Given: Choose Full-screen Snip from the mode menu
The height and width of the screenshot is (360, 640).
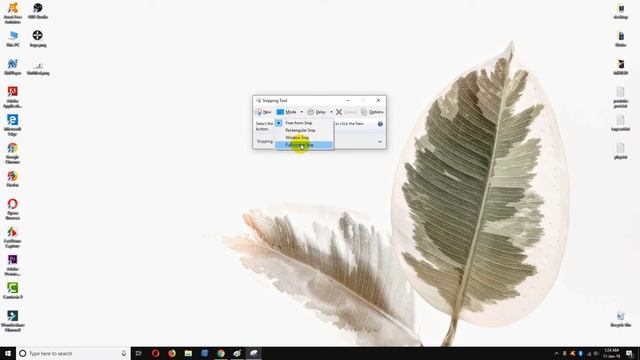Looking at the screenshot, I should click(x=304, y=145).
